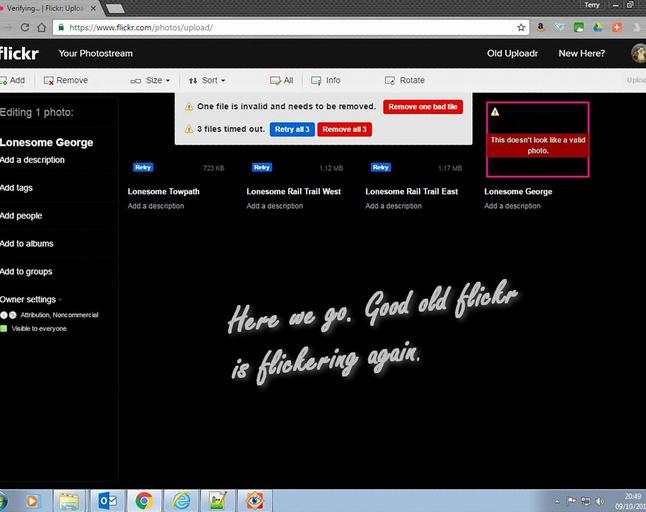The width and height of the screenshot is (646, 512).
Task: Open the Sort dropdown
Action: (x=207, y=80)
